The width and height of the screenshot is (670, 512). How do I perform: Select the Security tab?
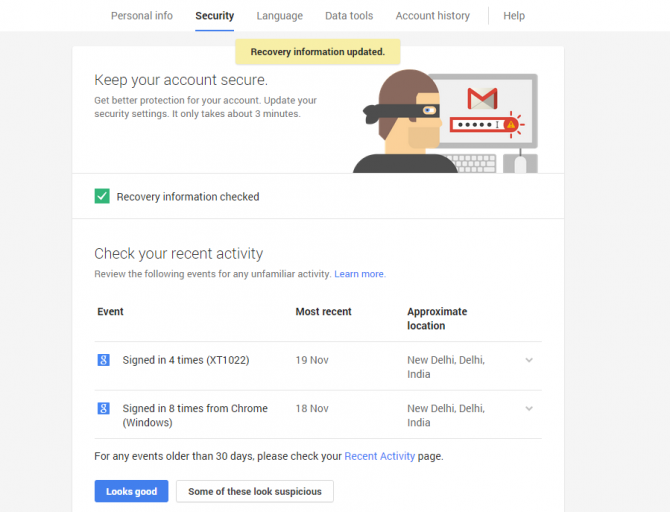point(215,16)
